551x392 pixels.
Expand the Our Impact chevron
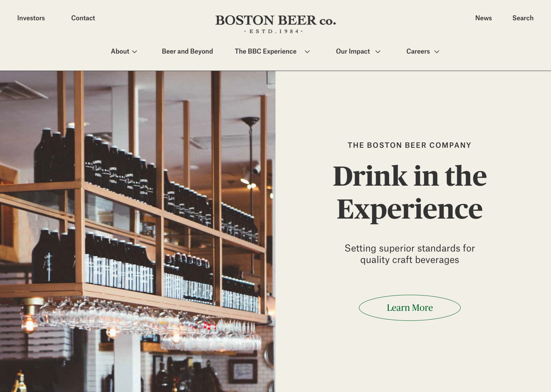(x=378, y=52)
